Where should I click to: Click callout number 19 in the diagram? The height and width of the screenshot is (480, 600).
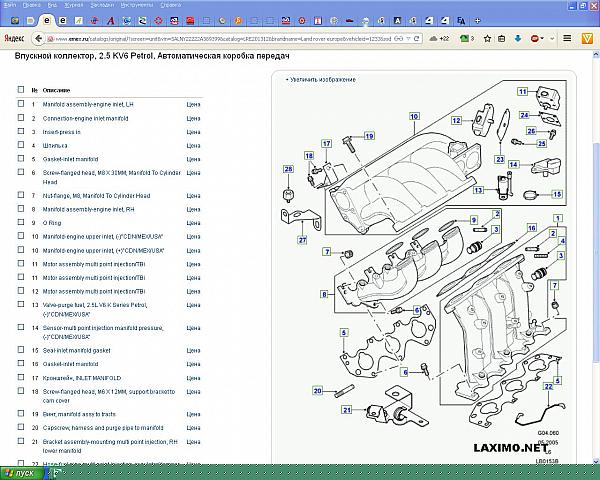tap(369, 136)
